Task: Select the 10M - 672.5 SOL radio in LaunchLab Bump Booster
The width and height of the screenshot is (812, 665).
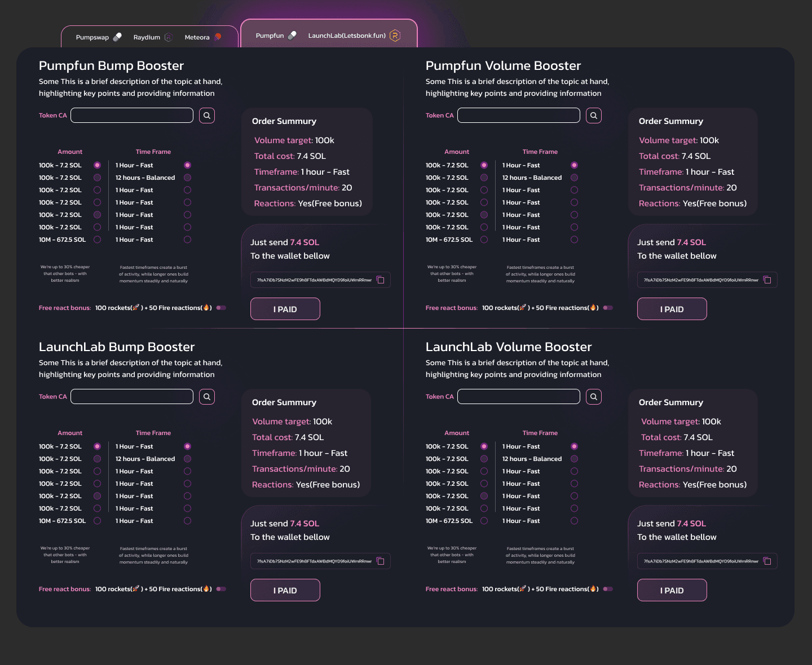Action: tap(97, 521)
